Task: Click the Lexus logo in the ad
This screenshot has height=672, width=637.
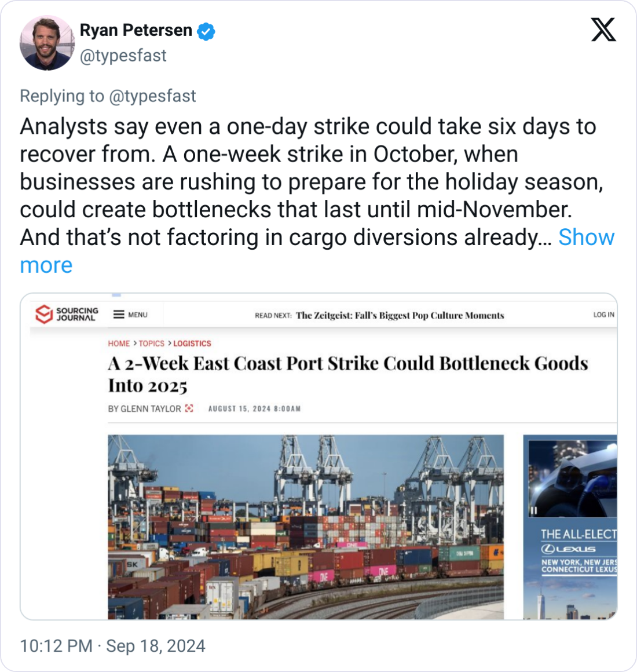Action: click(x=568, y=549)
